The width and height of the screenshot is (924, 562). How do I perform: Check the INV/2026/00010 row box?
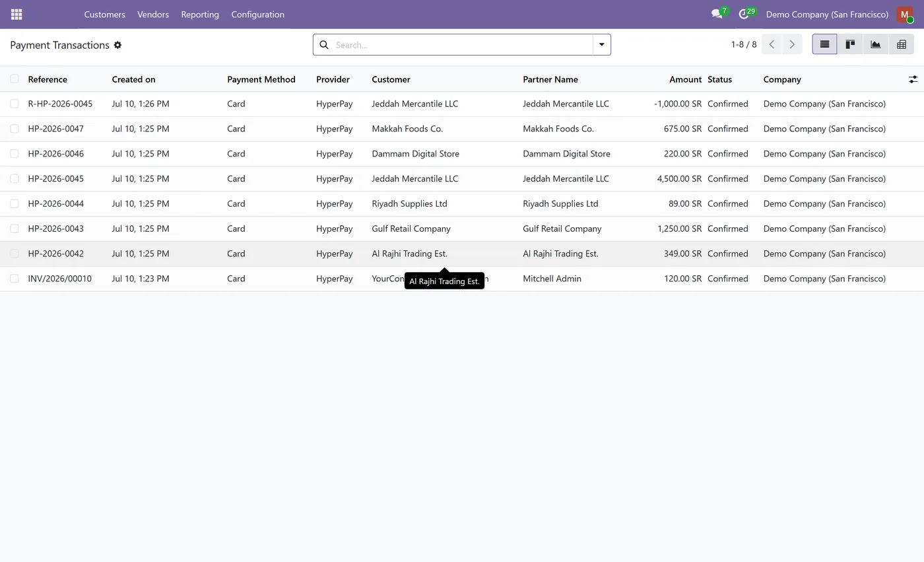pos(15,279)
